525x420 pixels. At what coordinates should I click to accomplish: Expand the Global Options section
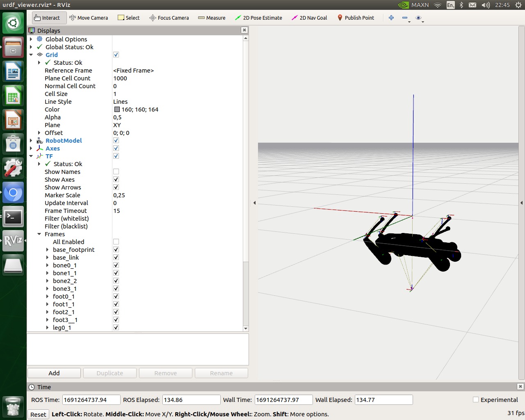pyautogui.click(x=32, y=39)
